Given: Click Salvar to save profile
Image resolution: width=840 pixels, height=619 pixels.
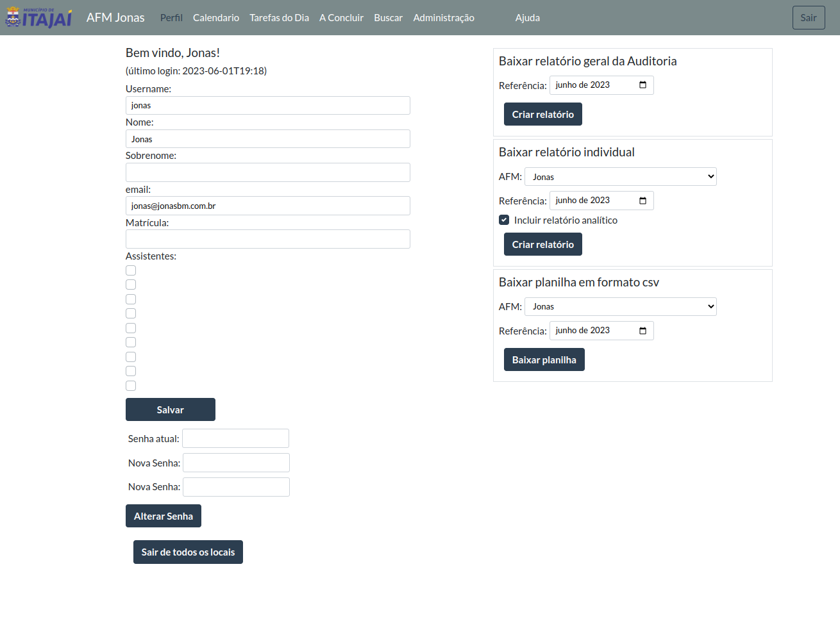Looking at the screenshot, I should [x=171, y=409].
